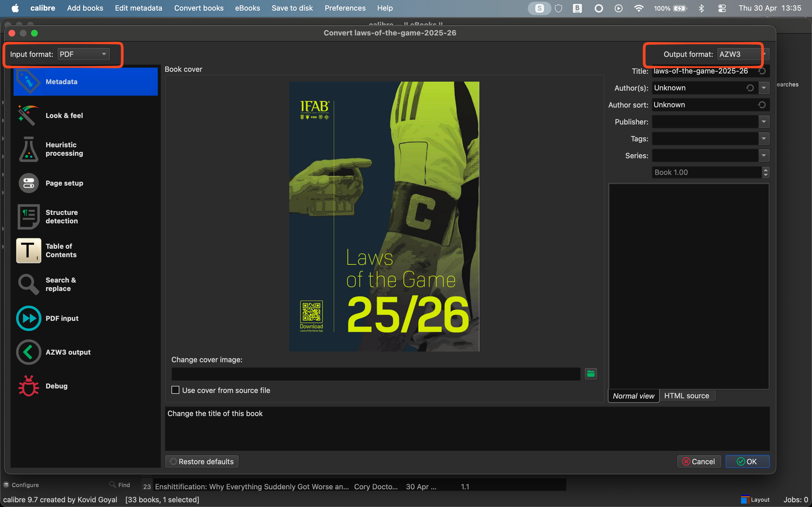Screen dimensions: 812x507
Task: Reset the Author(s) field value
Action: (x=750, y=88)
